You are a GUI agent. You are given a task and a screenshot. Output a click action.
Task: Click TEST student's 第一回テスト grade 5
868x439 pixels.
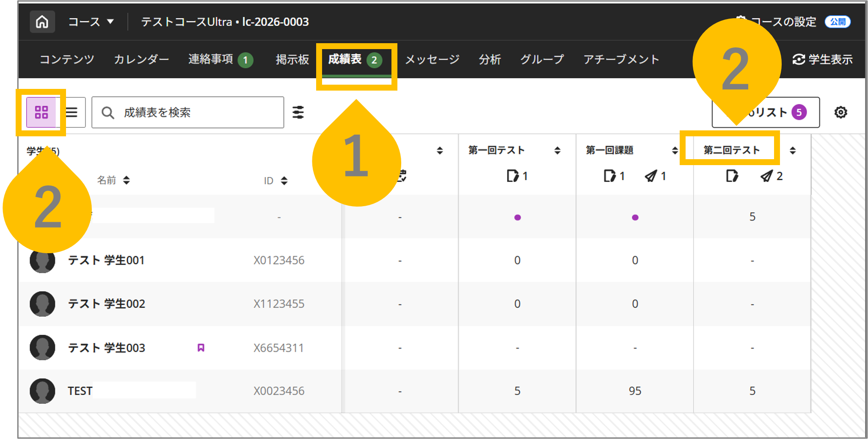517,391
